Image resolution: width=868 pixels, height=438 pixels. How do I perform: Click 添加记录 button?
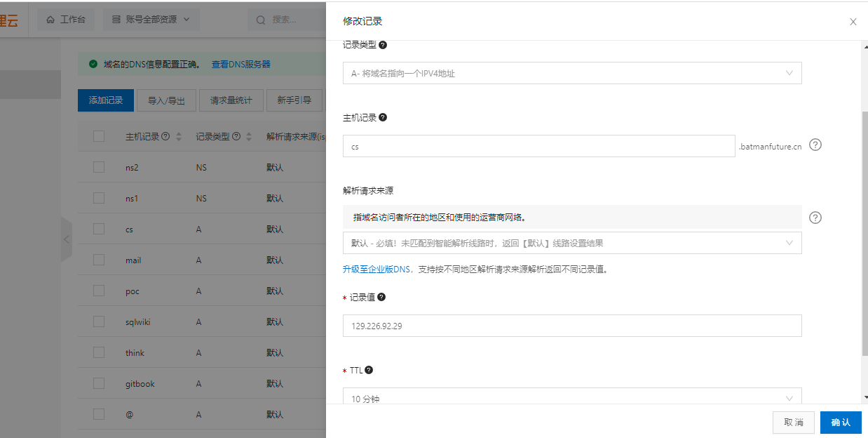tap(106, 100)
